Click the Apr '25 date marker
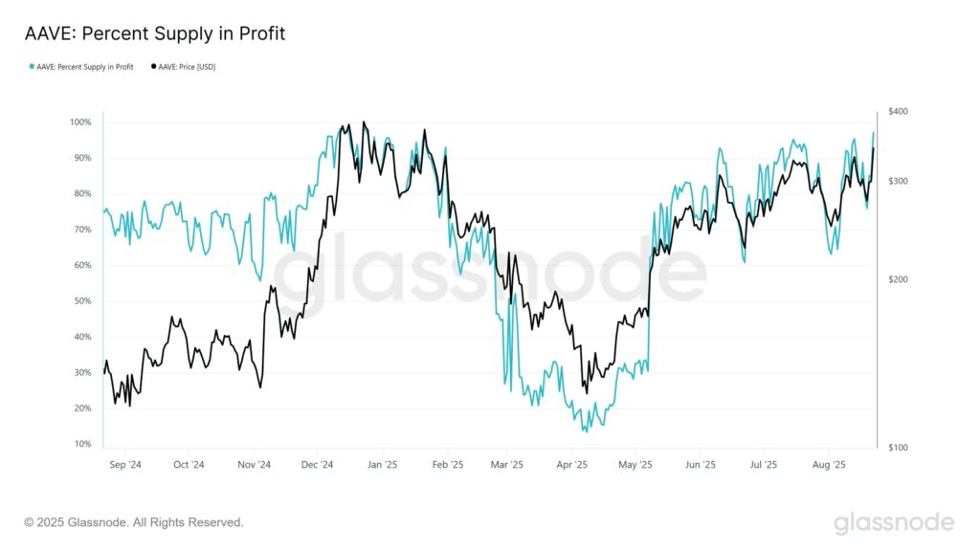The image size is (980, 551). 572,466
